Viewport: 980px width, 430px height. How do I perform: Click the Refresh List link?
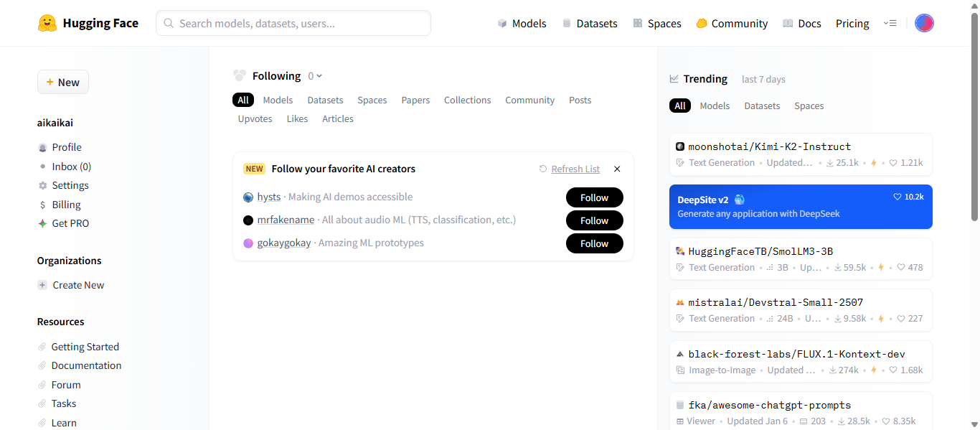point(575,169)
